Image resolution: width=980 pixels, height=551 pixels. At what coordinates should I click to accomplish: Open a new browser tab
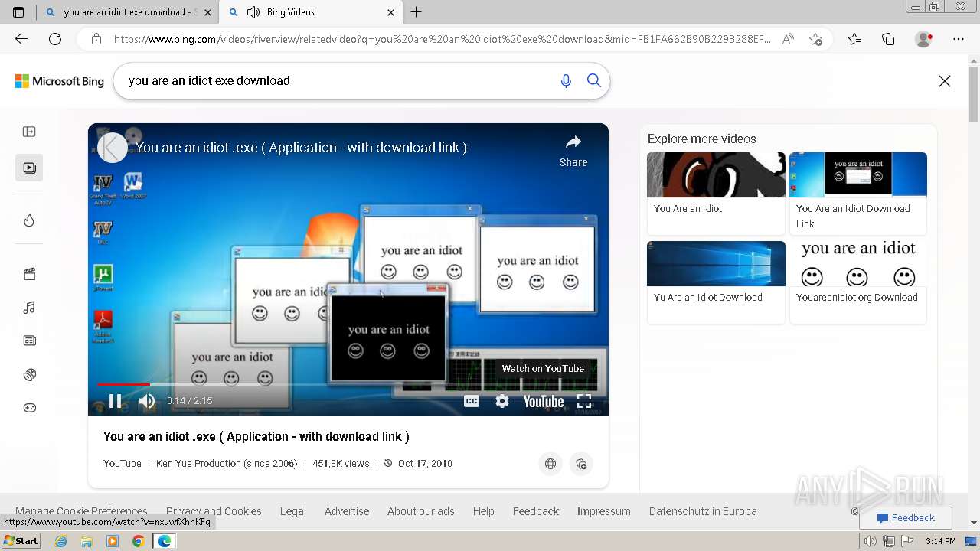click(416, 12)
